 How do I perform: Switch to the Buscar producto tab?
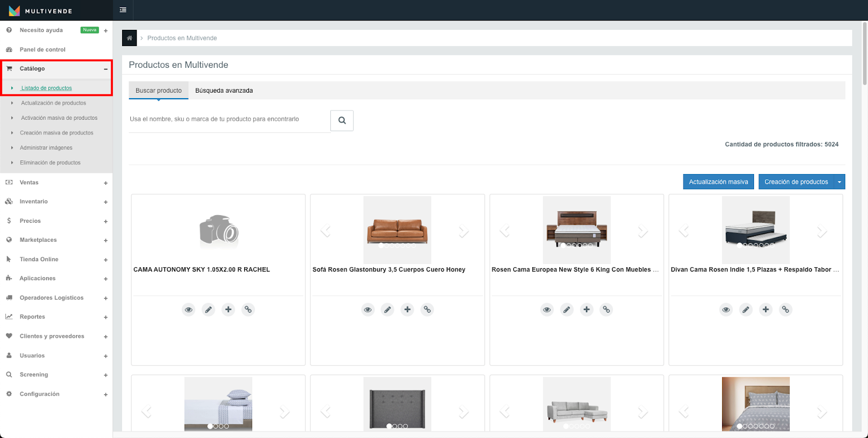[x=158, y=91]
